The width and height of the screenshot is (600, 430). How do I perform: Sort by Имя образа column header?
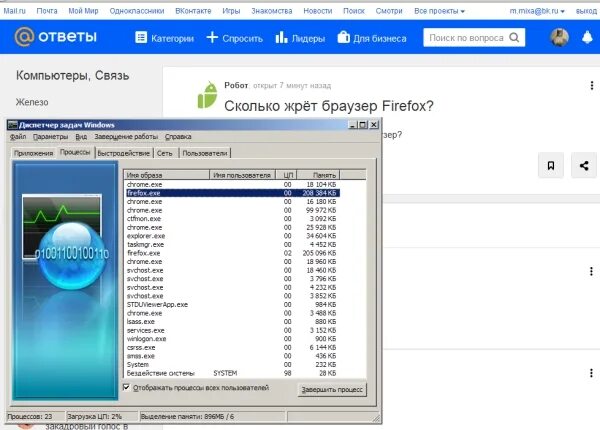click(x=166, y=175)
